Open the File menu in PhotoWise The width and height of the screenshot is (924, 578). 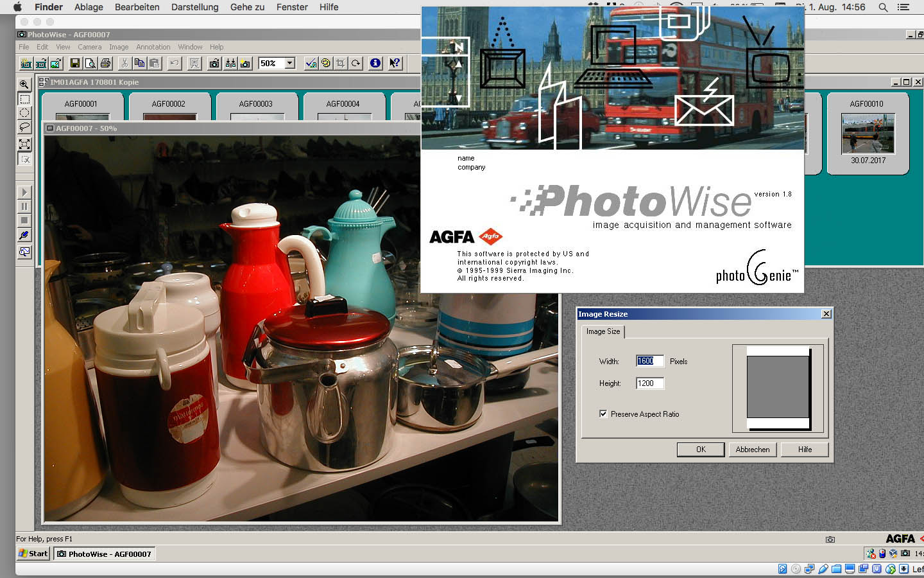click(x=24, y=47)
